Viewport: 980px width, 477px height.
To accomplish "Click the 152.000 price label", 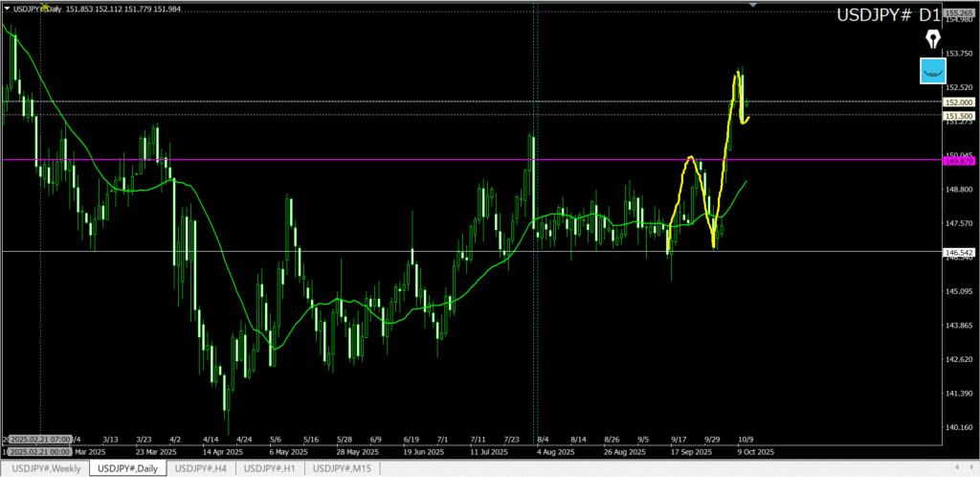I will [958, 102].
